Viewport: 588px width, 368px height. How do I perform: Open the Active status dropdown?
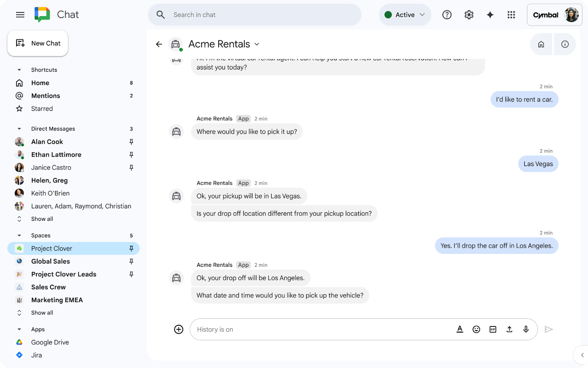coord(405,15)
